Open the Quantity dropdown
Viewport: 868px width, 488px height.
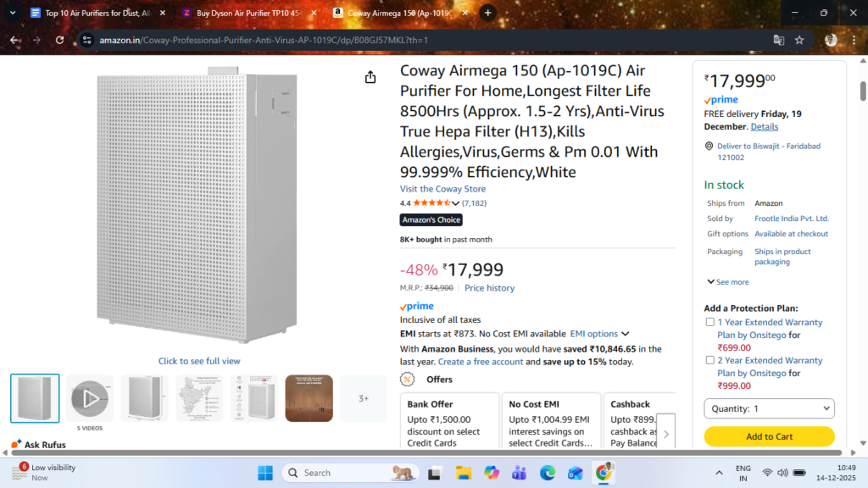tap(769, 409)
